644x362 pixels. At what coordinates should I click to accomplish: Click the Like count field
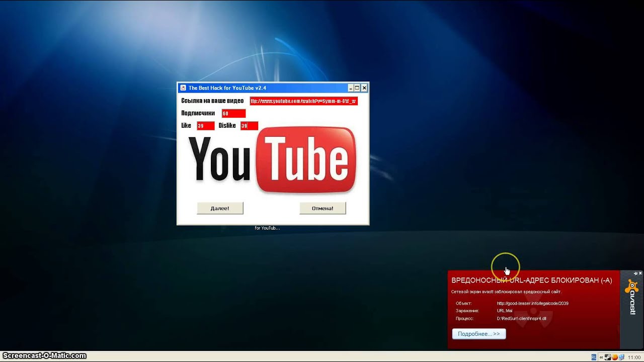click(206, 126)
